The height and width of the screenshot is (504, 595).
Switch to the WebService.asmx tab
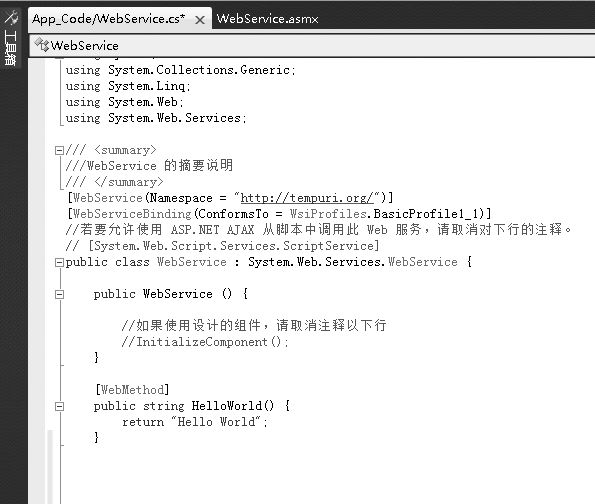click(x=267, y=19)
